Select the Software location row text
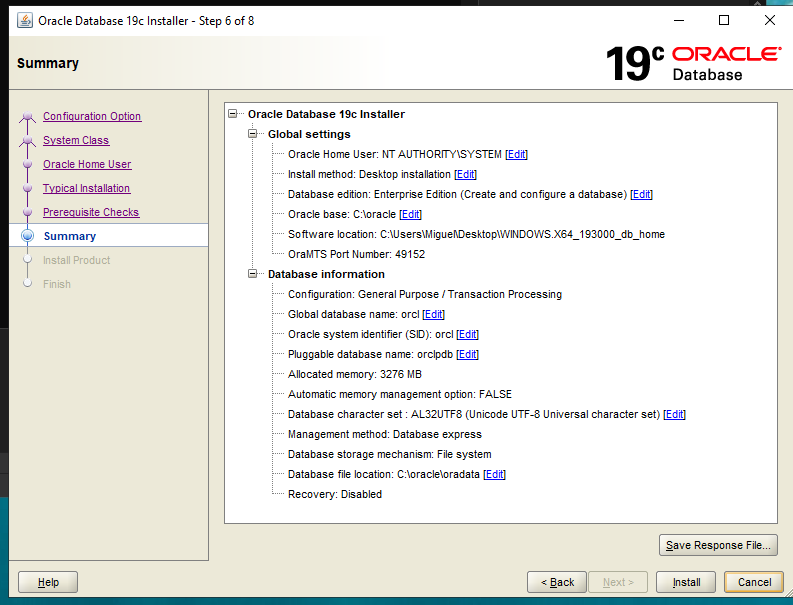793x605 pixels. coord(476,234)
